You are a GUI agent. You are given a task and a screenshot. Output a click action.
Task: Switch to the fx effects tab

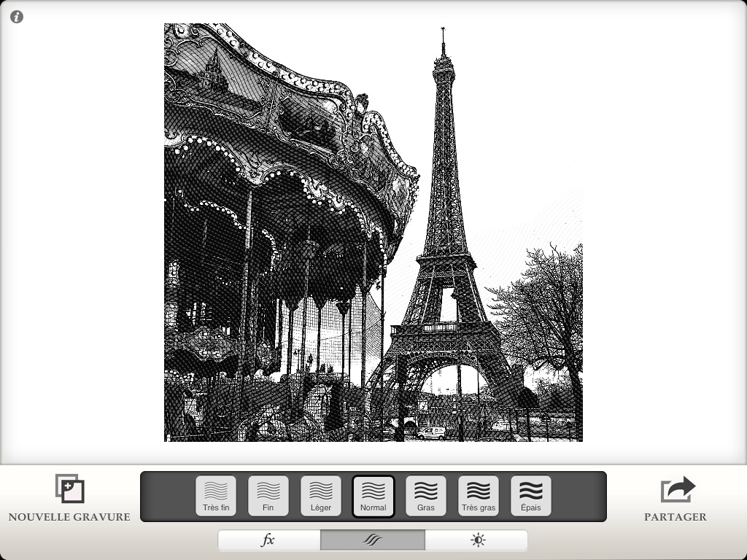point(268,540)
